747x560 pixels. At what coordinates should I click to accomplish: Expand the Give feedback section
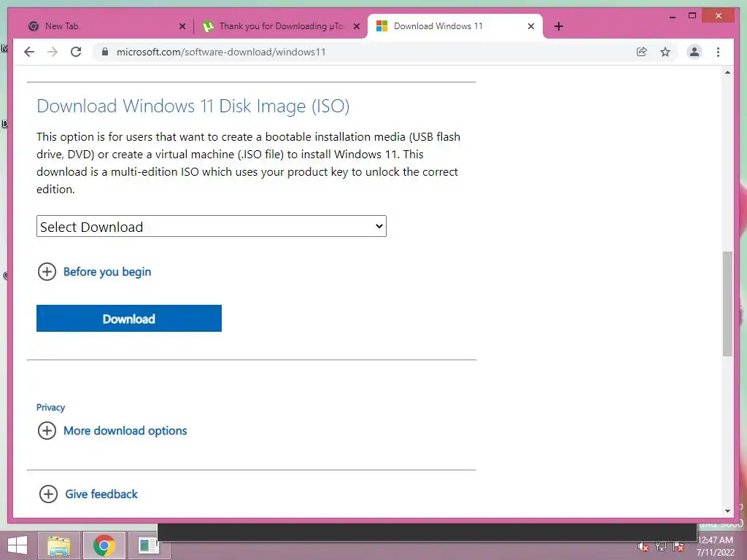click(x=88, y=494)
